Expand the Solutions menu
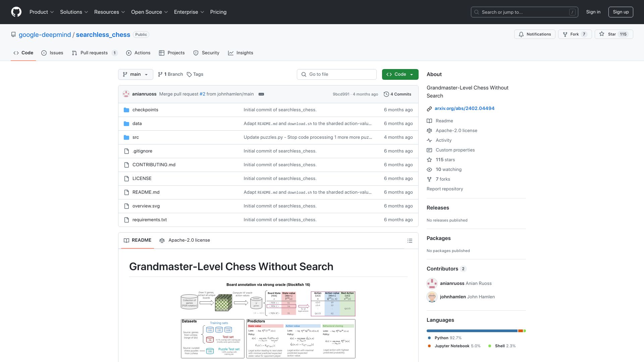Screen dimensions: 644x362 click(74, 12)
